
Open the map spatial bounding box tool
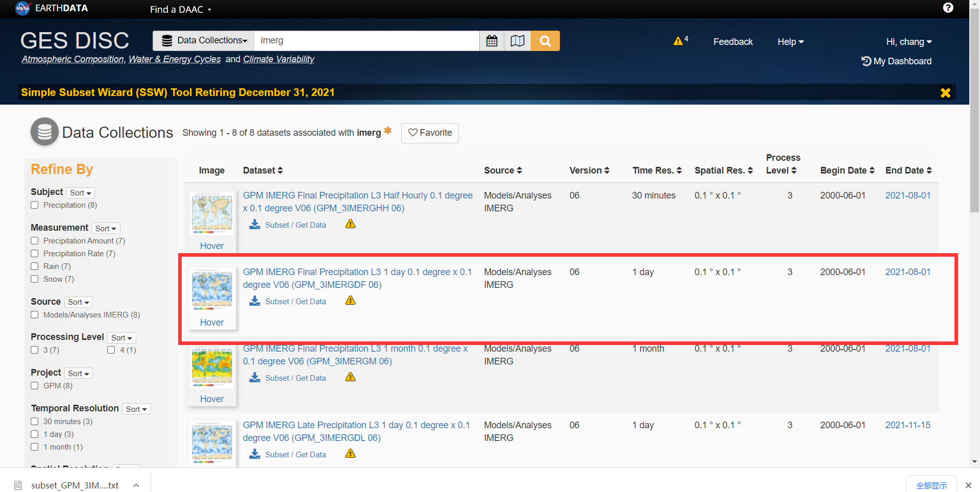click(x=517, y=41)
